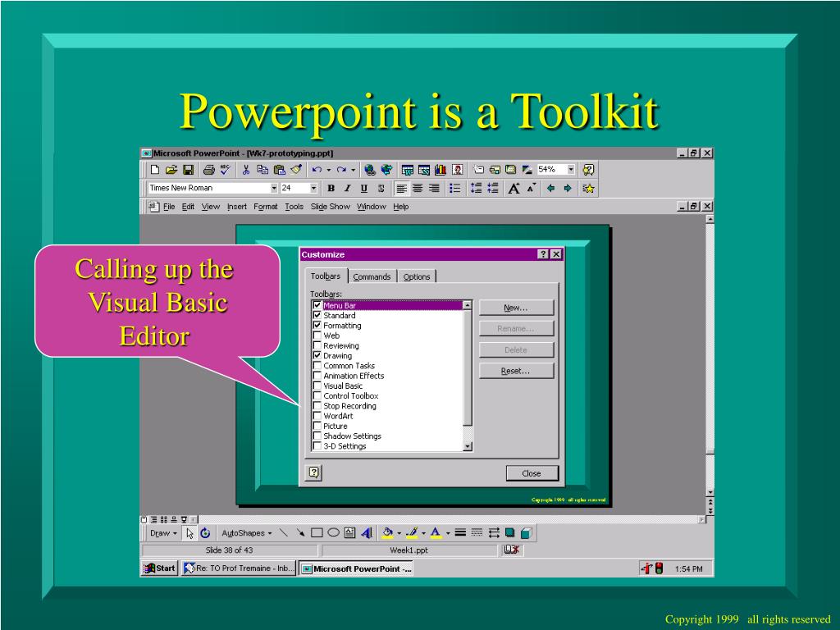Enable the Visual Basic toolbar checkbox
The height and width of the screenshot is (630, 840).
coord(317,386)
